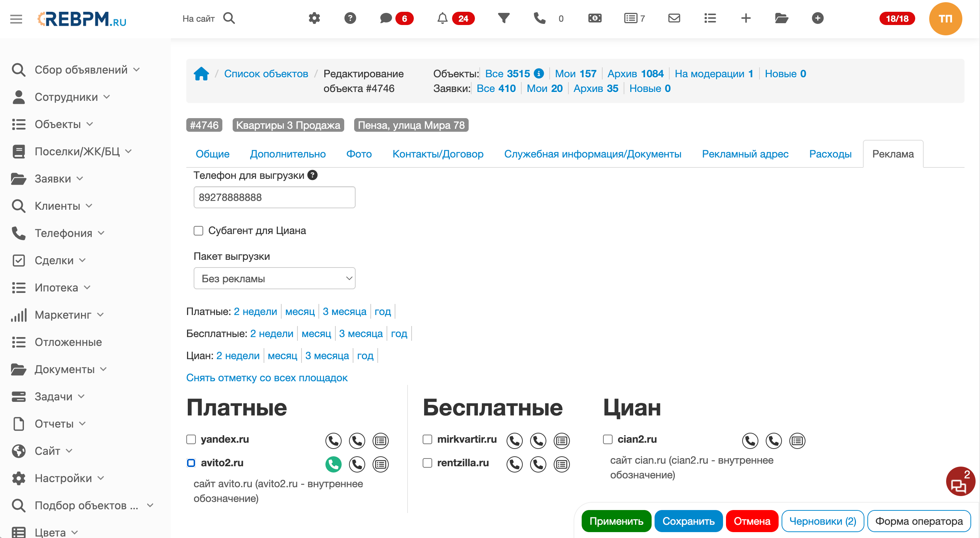Click second phone icon for mirkvartir.ru
The image size is (980, 538).
tap(538, 440)
